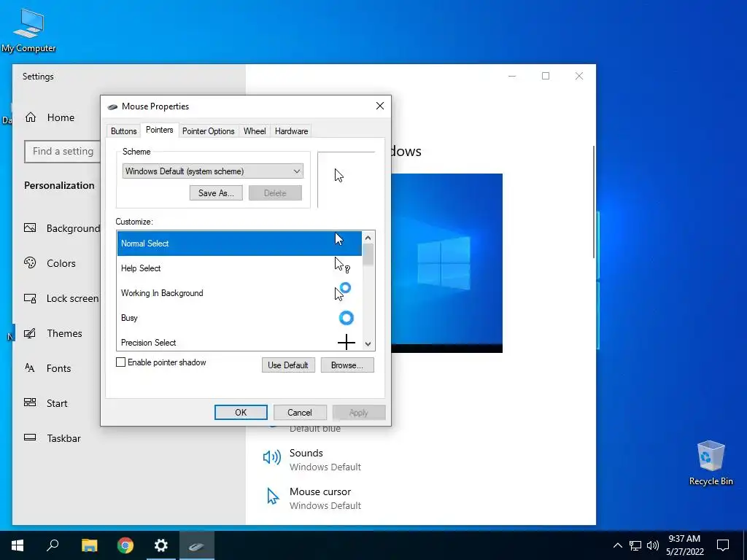Click the Home icon in Settings sidebar
This screenshot has width=747, height=560.
pyautogui.click(x=31, y=117)
